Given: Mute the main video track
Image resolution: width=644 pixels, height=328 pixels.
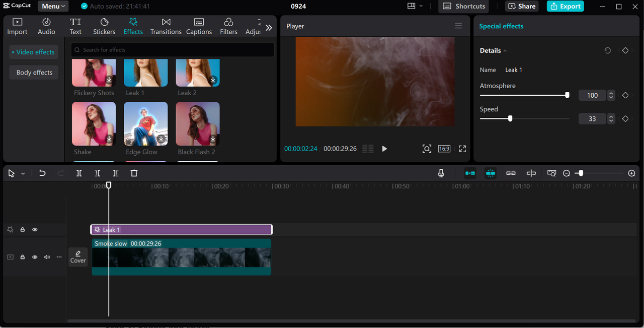Looking at the screenshot, I should pos(47,257).
